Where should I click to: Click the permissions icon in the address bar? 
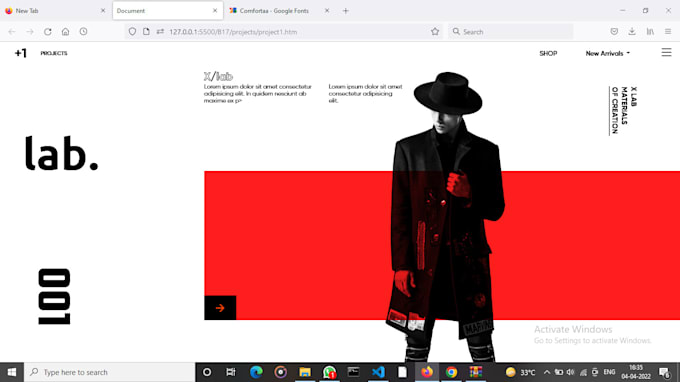(160, 32)
